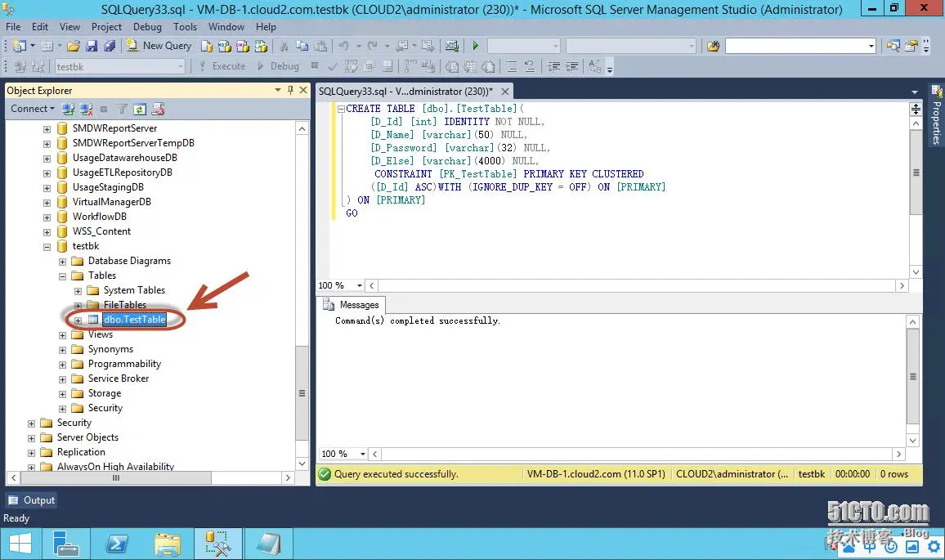945x560 pixels.
Task: Click the Object Explorer horizontal scrollbar thumb
Action: pyautogui.click(x=116, y=478)
